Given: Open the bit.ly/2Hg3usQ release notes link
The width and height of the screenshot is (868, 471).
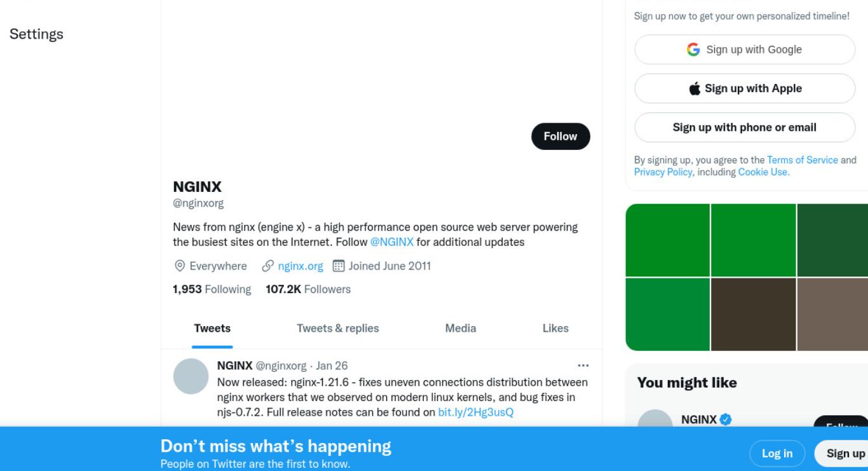Looking at the screenshot, I should (476, 412).
